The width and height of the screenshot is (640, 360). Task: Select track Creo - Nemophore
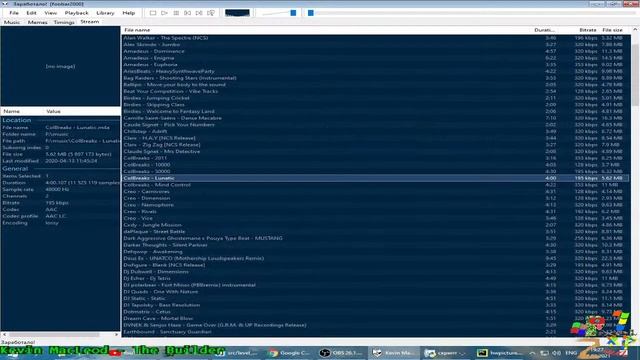(376, 205)
